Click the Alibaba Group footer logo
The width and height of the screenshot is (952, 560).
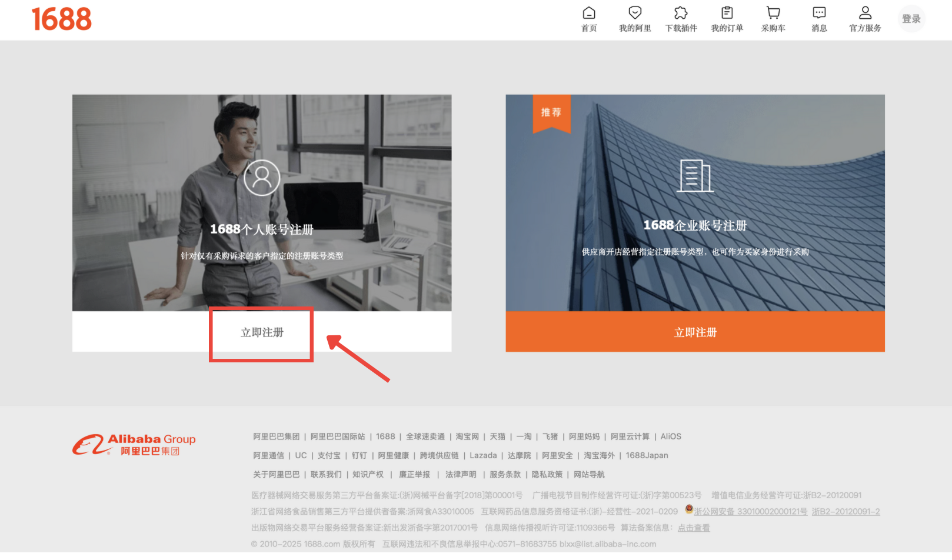(x=134, y=445)
